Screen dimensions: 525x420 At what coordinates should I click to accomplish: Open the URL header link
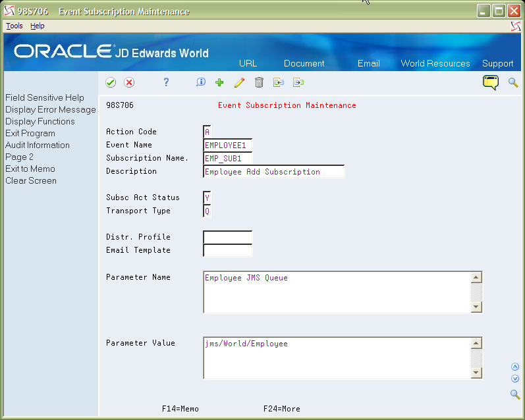248,63
